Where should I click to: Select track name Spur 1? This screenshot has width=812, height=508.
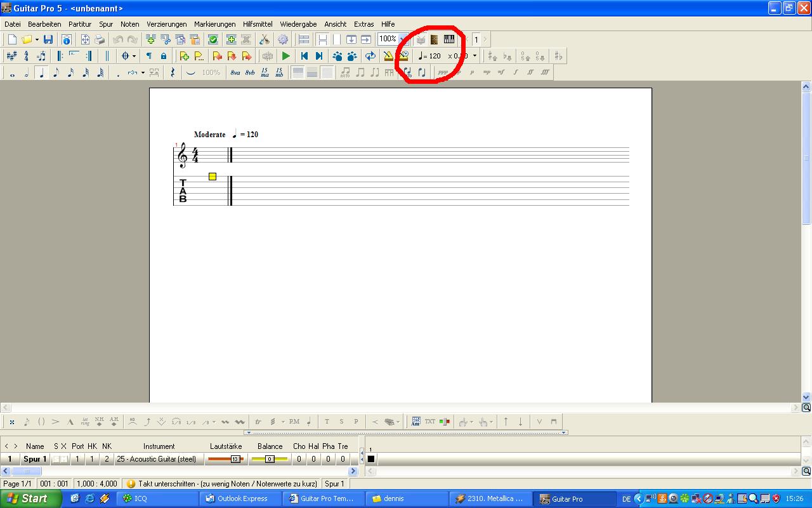(35, 459)
